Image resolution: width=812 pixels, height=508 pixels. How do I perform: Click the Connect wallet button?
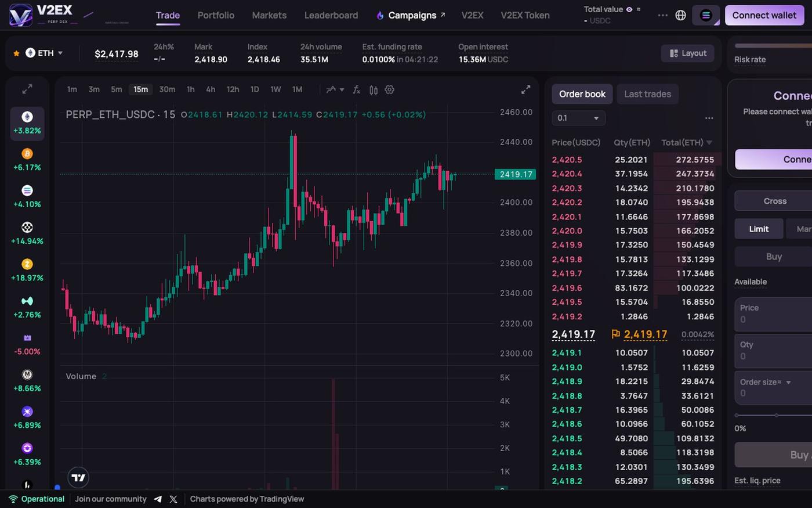(x=764, y=15)
